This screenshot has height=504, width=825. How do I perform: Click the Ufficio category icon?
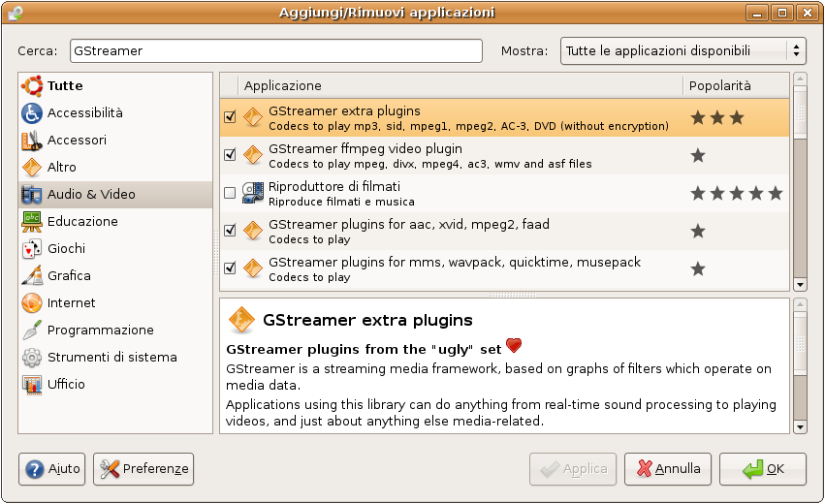(x=31, y=385)
